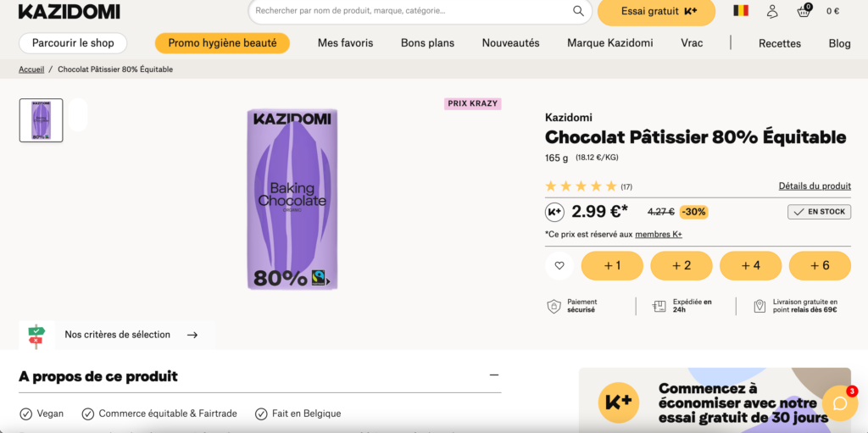The width and height of the screenshot is (868, 433).
Task: Open the Bons plans menu item
Action: coord(427,43)
